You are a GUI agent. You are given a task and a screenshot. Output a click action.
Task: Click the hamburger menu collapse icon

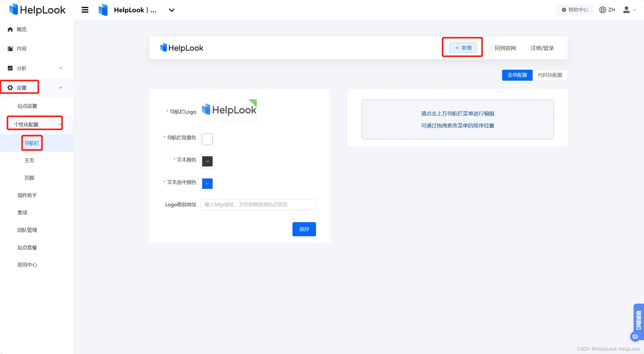pos(85,10)
